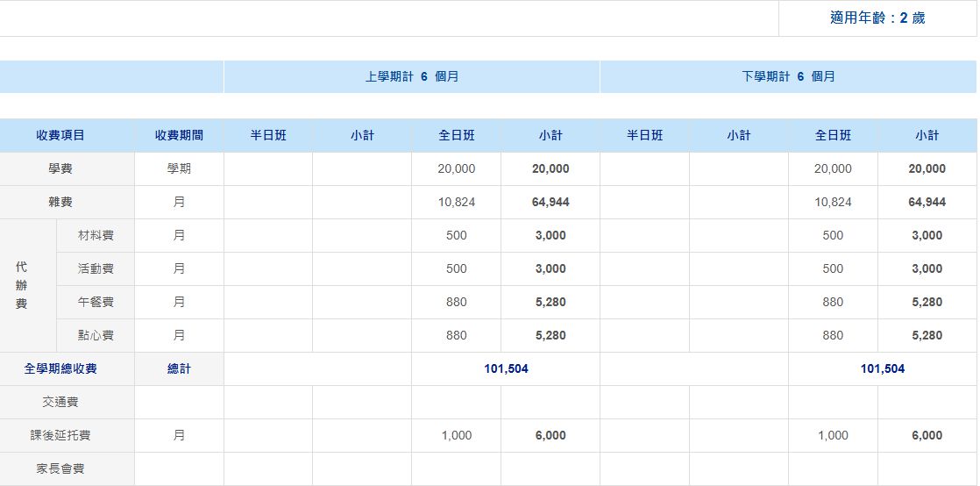Choose the 材料費 row label

click(x=96, y=235)
